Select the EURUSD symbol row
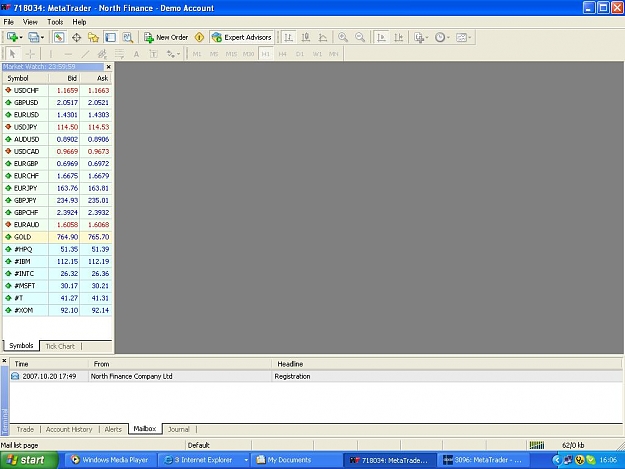 [x=57, y=115]
